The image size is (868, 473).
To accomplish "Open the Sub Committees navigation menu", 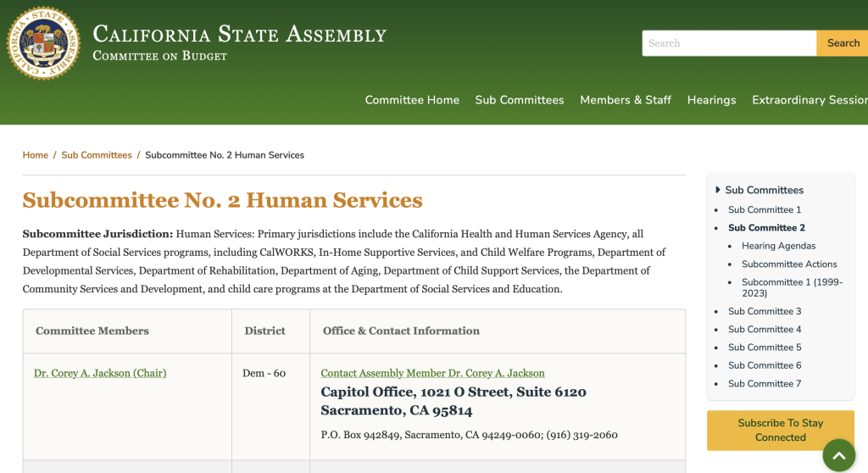I will click(x=520, y=100).
